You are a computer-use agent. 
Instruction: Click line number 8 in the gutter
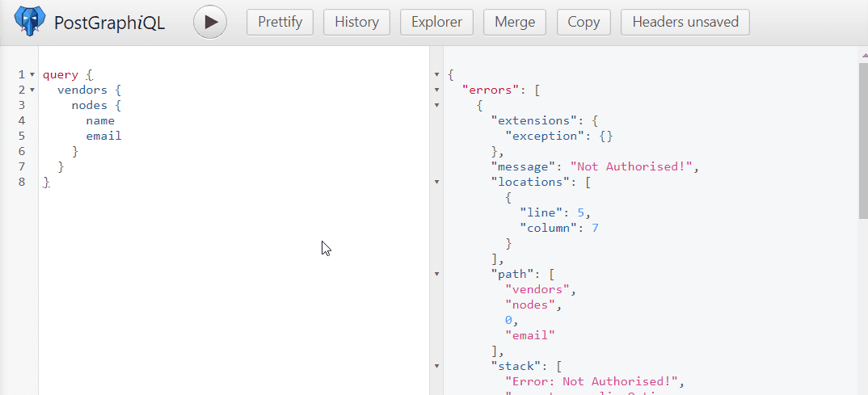point(22,182)
